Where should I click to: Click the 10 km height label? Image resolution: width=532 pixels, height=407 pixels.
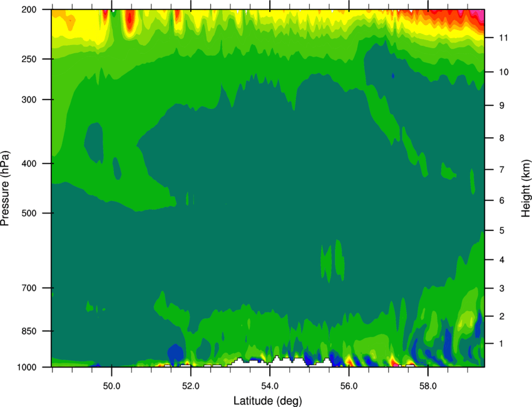click(x=504, y=72)
